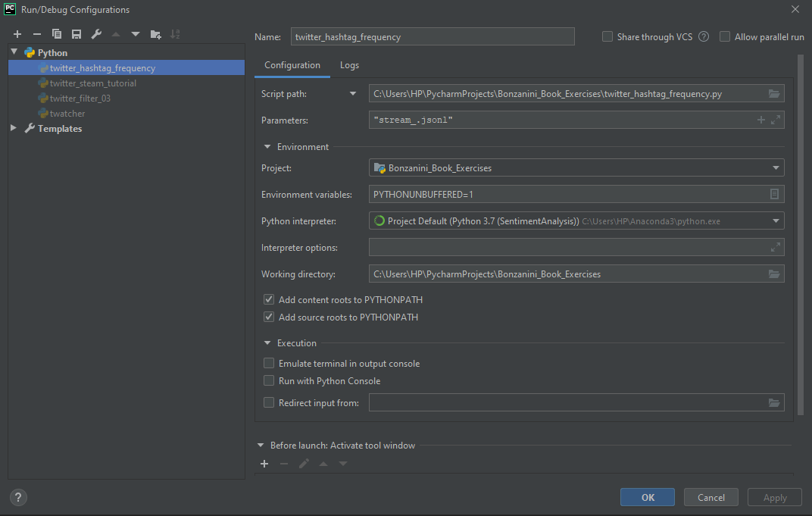The height and width of the screenshot is (516, 812).
Task: Create new folder for configurations
Action: click(155, 34)
